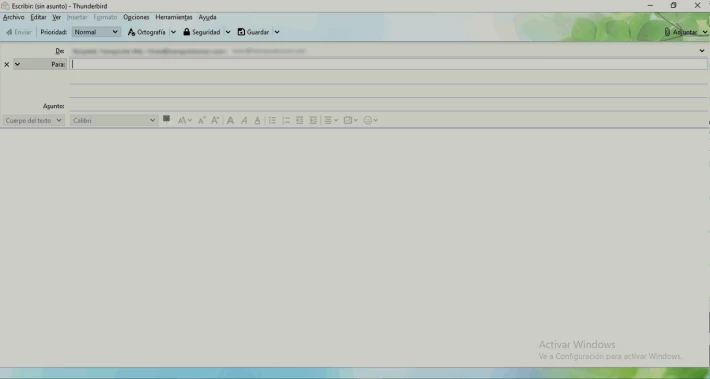Focus the Para address field
710x379 pixels.
point(389,64)
